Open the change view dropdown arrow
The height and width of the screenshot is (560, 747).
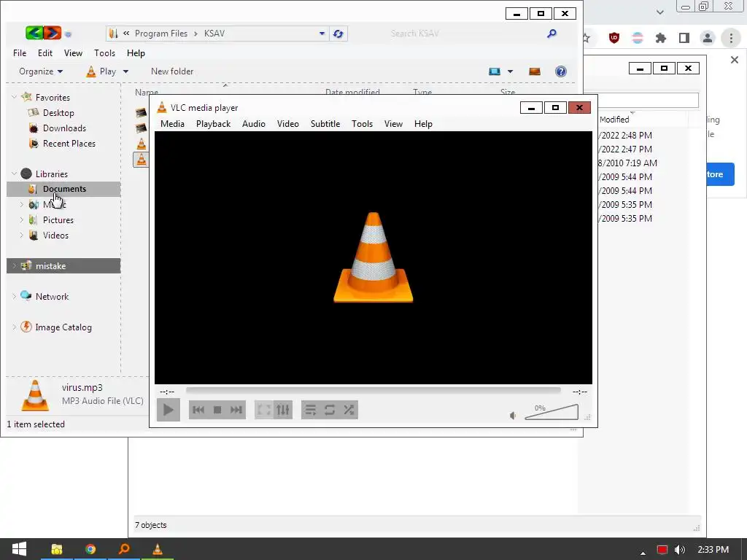pos(510,71)
